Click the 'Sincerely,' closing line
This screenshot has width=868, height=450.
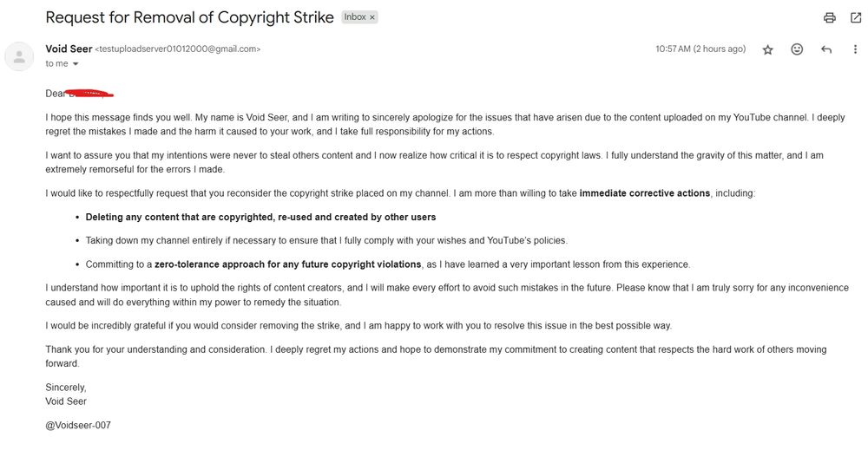[x=66, y=388]
